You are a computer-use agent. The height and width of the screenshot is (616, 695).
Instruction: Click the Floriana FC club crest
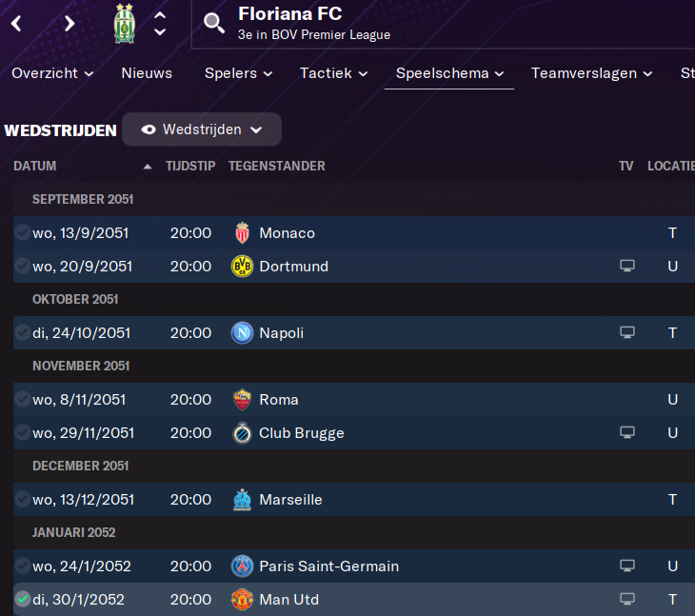pyautogui.click(x=124, y=24)
